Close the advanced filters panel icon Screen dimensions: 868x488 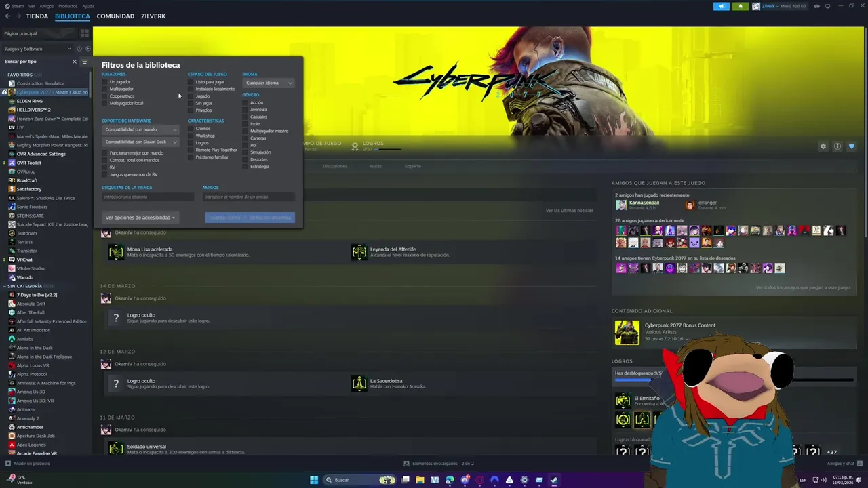(85, 62)
